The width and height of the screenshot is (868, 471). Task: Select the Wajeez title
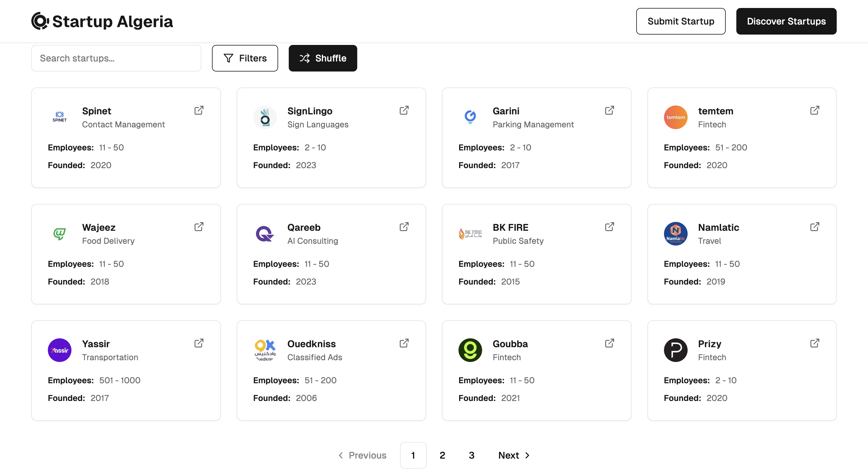coord(99,227)
